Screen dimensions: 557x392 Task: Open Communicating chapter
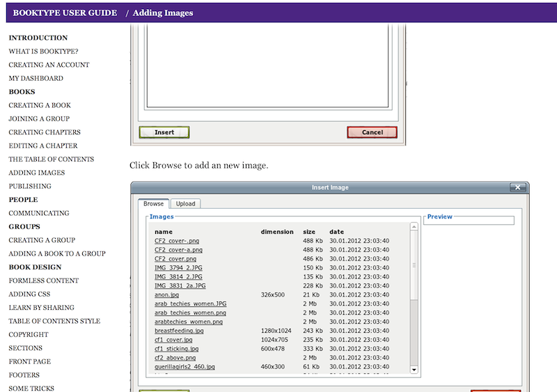pos(39,213)
